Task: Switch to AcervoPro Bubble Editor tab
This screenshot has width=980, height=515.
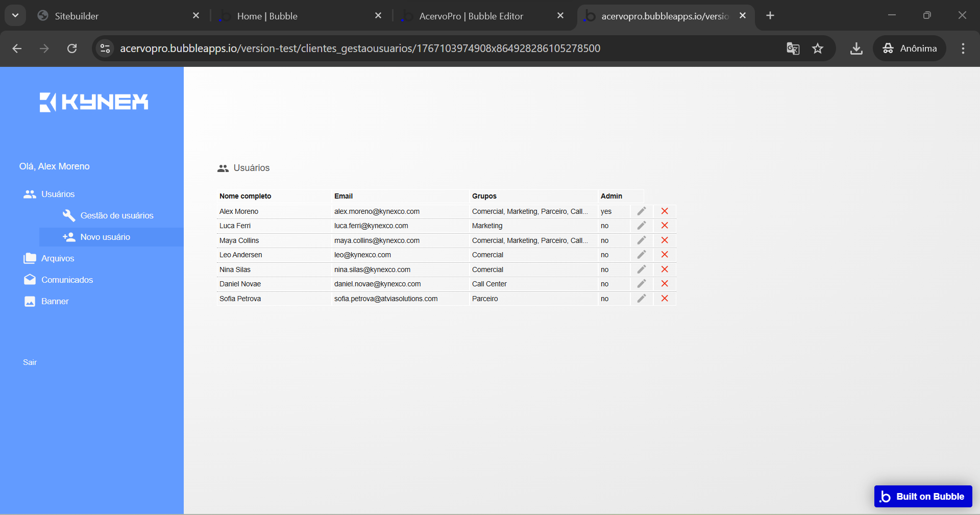Action: click(x=471, y=16)
